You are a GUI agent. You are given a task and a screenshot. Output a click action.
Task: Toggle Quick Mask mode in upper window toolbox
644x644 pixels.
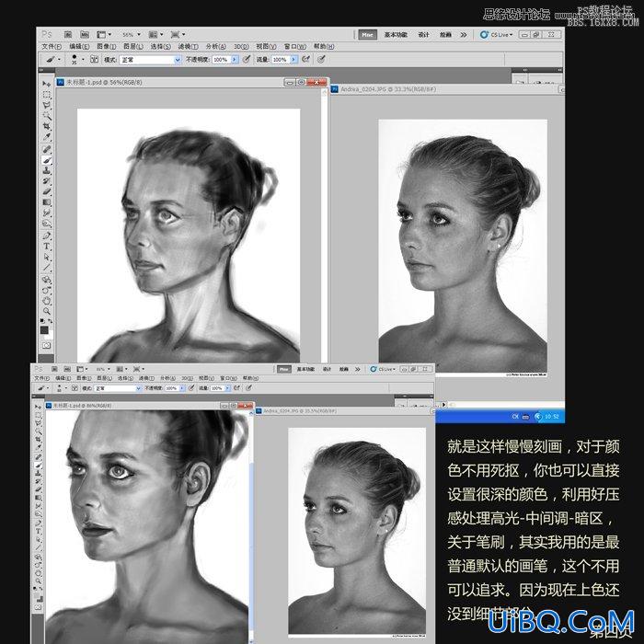pos(46,346)
